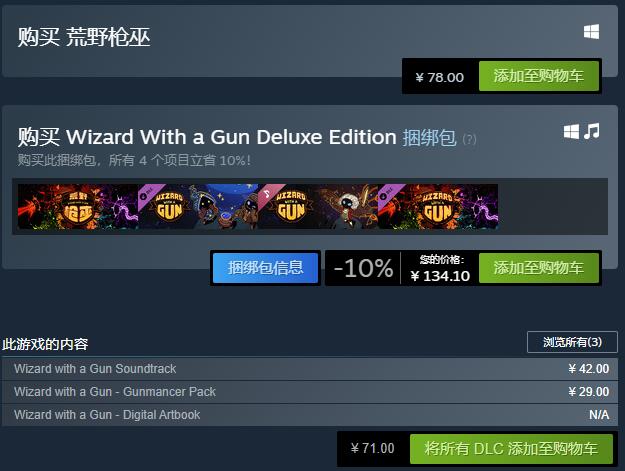
Task: Select the third bundle thumbnail with music tag
Action: (318, 206)
